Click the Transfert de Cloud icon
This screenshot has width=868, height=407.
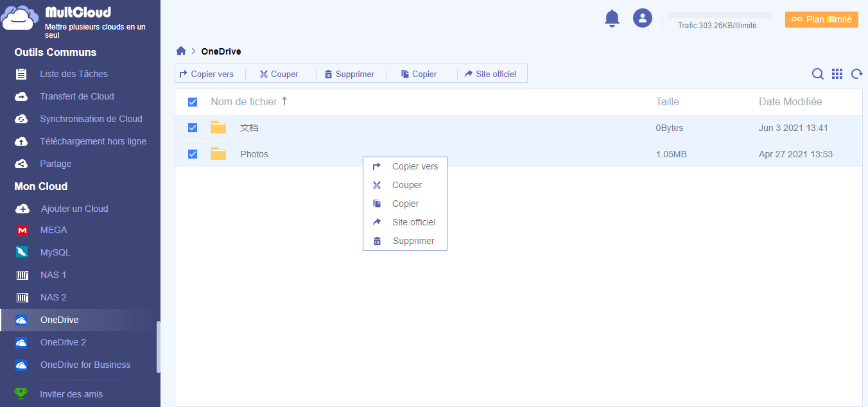(21, 96)
